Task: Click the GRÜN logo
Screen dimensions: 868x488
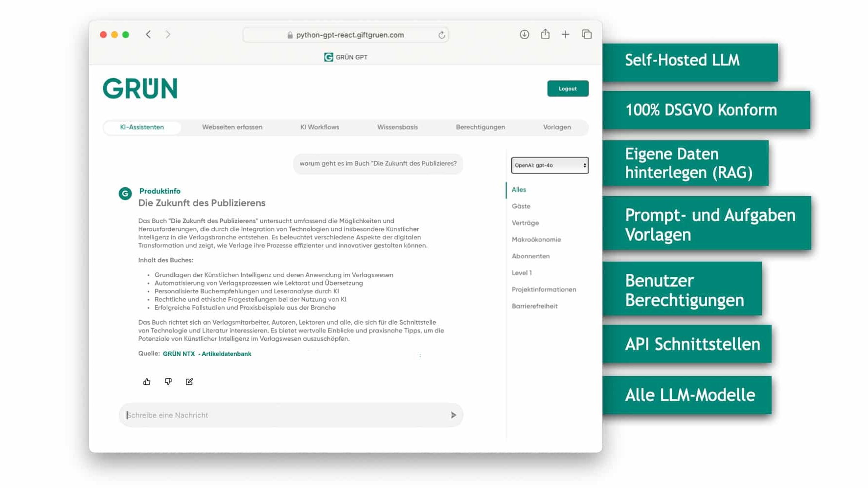Action: point(140,88)
